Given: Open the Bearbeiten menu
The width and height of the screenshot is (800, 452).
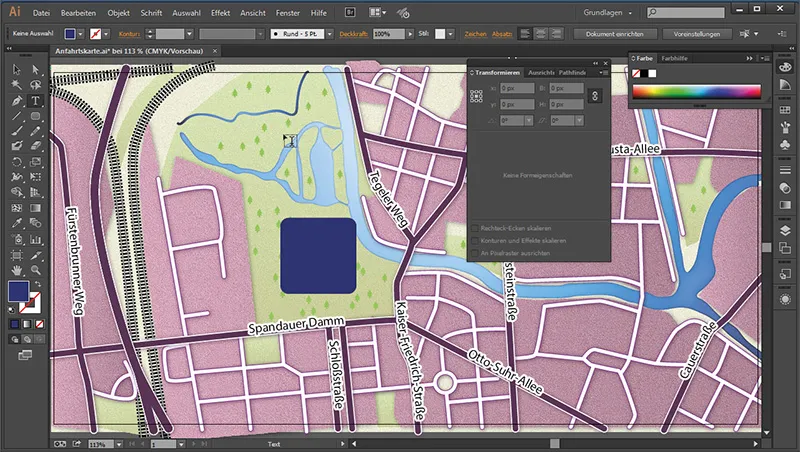Looking at the screenshot, I should 79,13.
